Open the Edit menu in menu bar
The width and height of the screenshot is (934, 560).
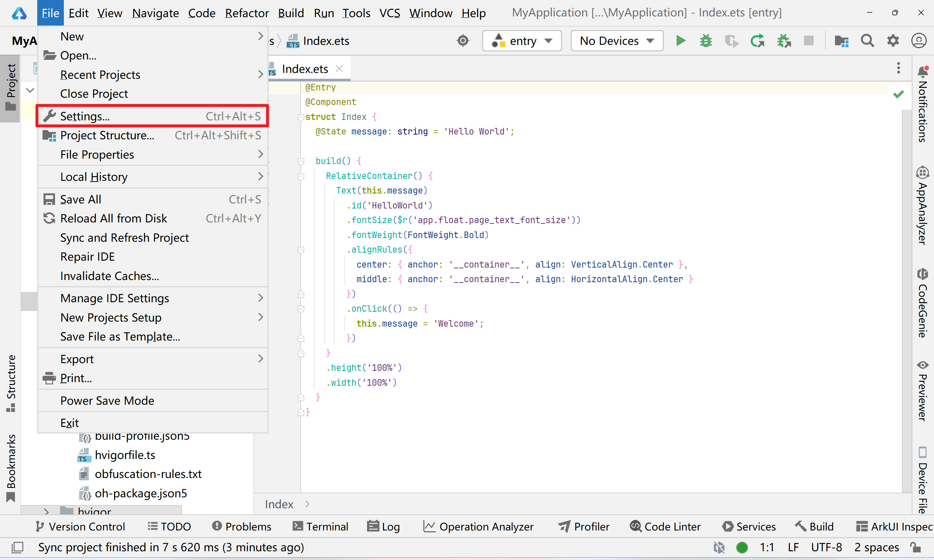pyautogui.click(x=78, y=13)
